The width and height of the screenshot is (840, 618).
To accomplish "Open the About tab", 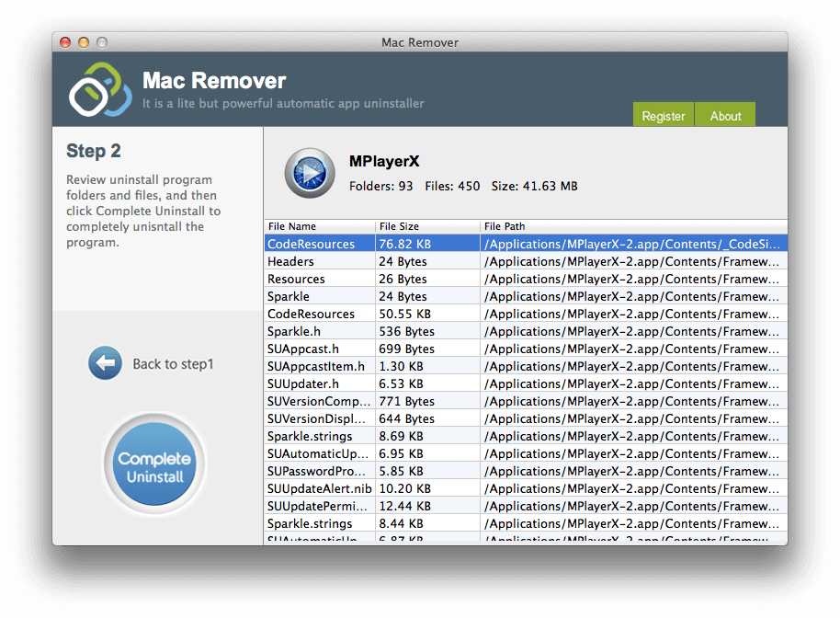I will tap(725, 115).
